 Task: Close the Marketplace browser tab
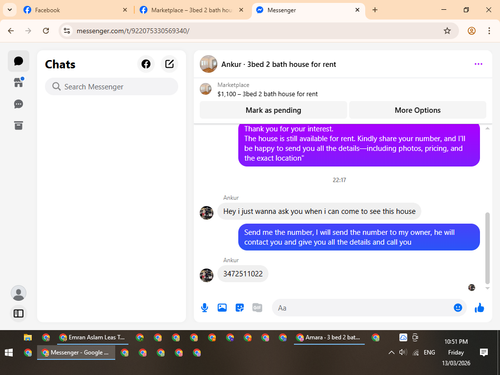coord(241,10)
